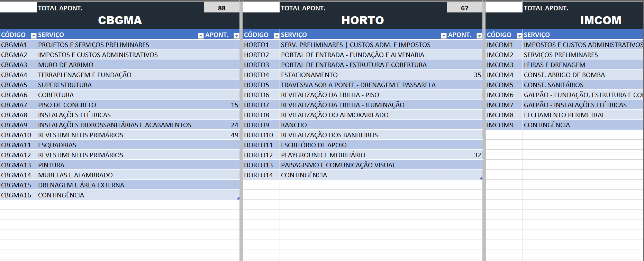Select cell REVITALIZAÇÃO DOS BANHEIROS
The image size is (644, 261).
(363, 135)
